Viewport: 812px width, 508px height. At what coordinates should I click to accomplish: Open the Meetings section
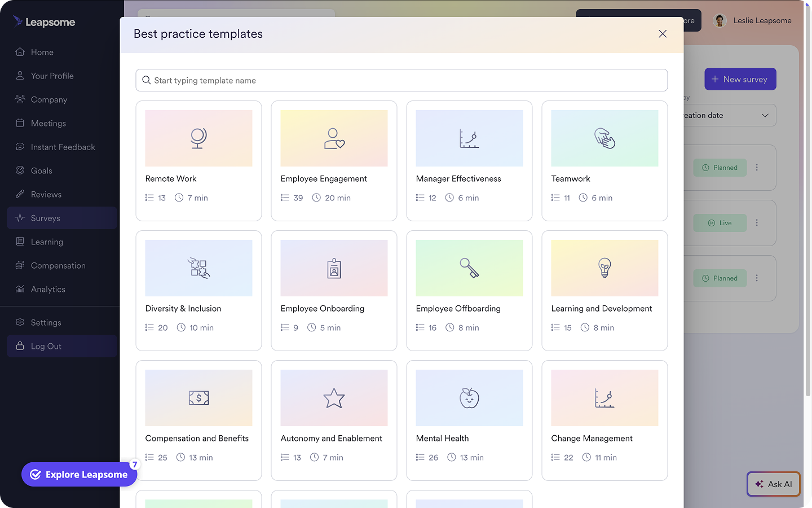pos(62,123)
